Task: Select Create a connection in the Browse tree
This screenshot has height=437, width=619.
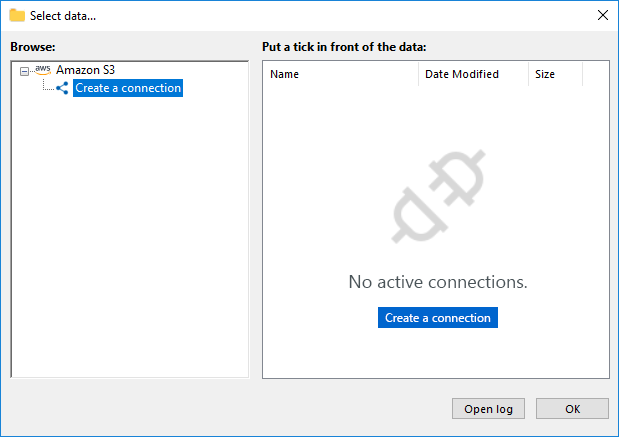Action: click(x=128, y=88)
